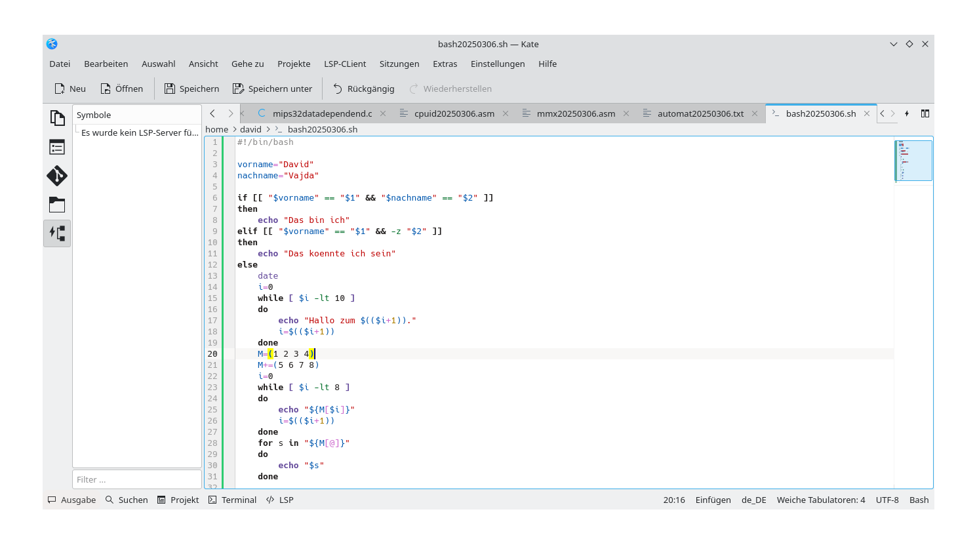
Task: Click inside the Filter input field
Action: 136,479
